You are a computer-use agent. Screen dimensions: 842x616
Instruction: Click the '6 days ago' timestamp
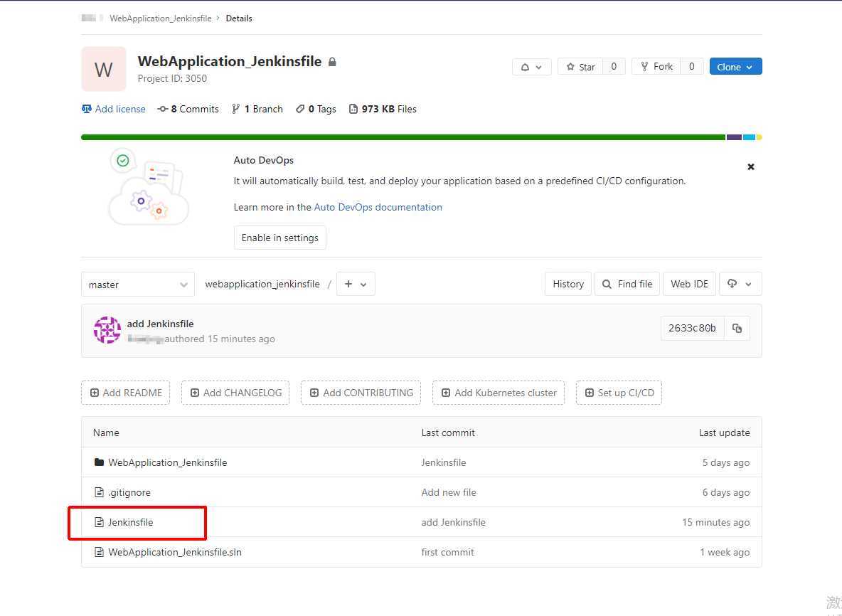coord(726,492)
